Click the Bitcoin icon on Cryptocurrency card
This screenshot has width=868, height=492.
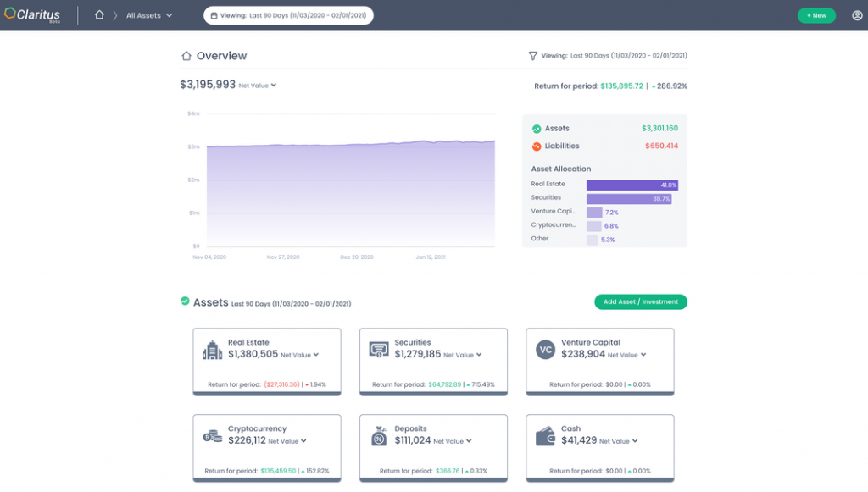212,434
